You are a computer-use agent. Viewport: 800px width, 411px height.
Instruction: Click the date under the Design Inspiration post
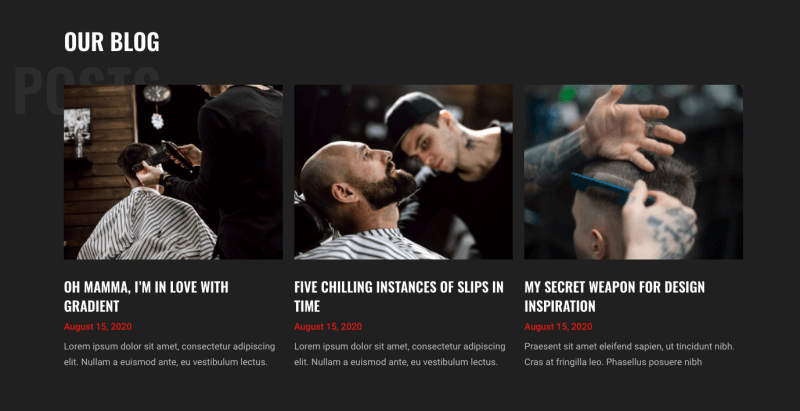point(558,327)
